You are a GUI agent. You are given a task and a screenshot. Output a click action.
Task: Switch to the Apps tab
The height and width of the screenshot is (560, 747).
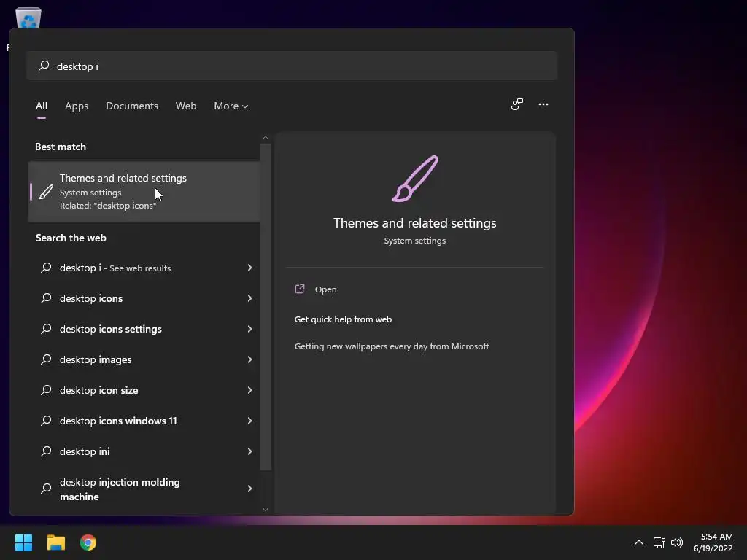pos(77,106)
